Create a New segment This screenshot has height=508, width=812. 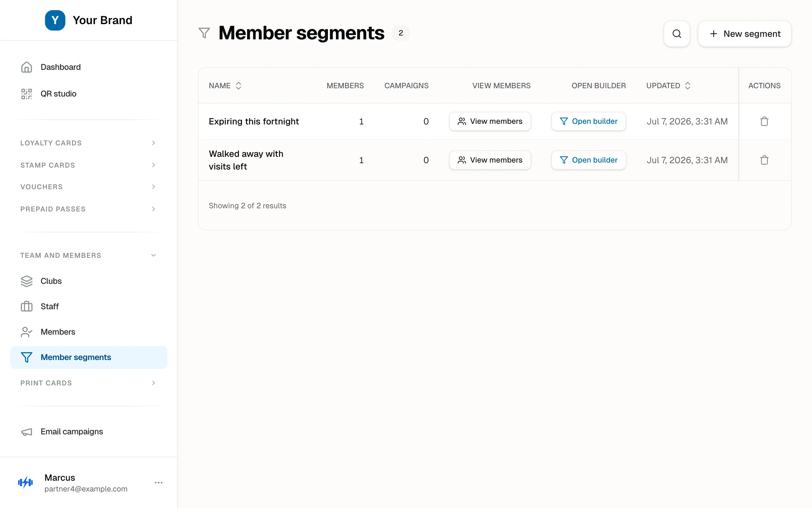pyautogui.click(x=744, y=34)
